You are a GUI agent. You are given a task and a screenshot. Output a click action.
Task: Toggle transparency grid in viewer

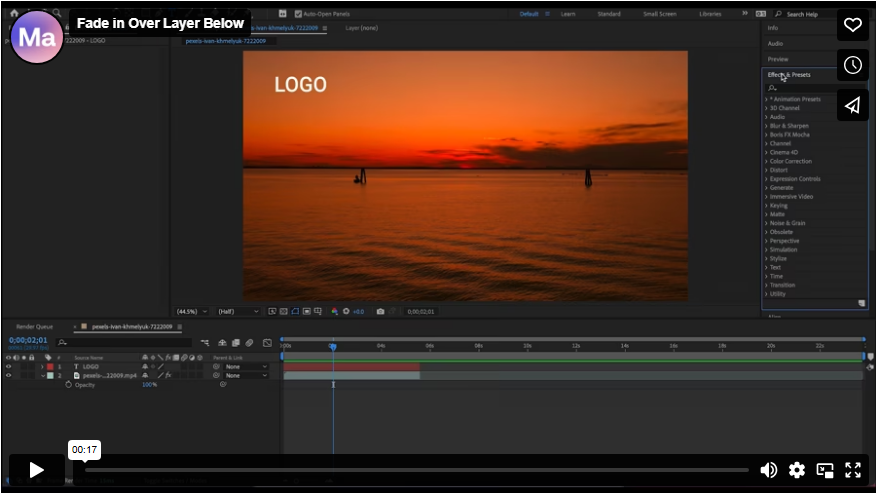pyautogui.click(x=284, y=312)
